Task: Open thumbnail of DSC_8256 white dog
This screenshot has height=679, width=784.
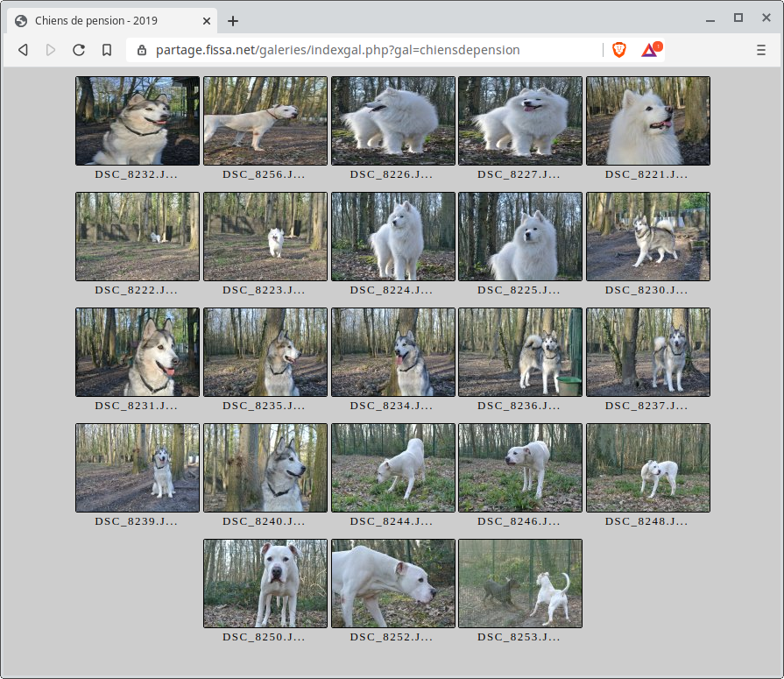Action: (x=265, y=121)
